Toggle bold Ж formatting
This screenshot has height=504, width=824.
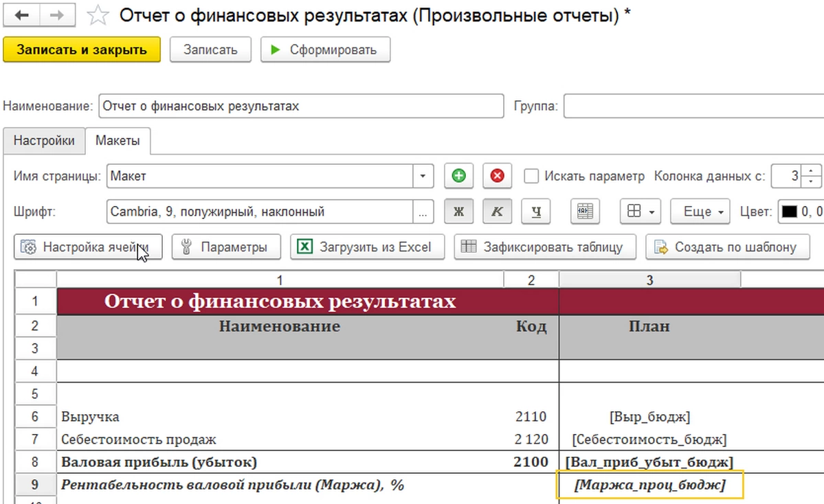459,211
